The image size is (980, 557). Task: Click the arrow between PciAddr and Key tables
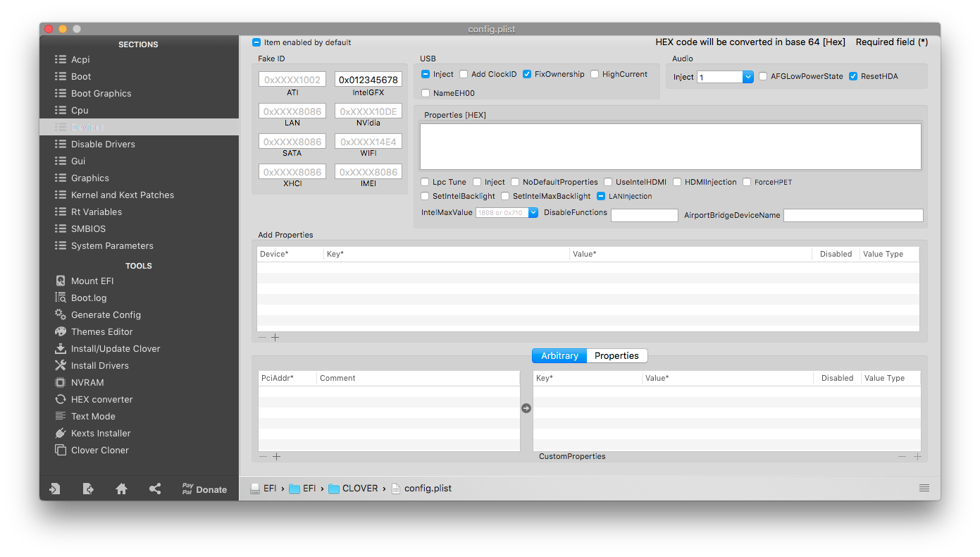click(526, 408)
